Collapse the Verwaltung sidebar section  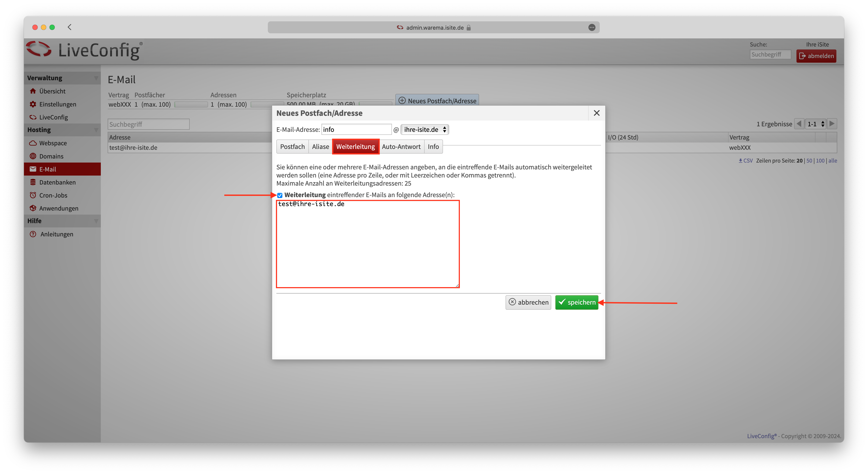(x=96, y=78)
